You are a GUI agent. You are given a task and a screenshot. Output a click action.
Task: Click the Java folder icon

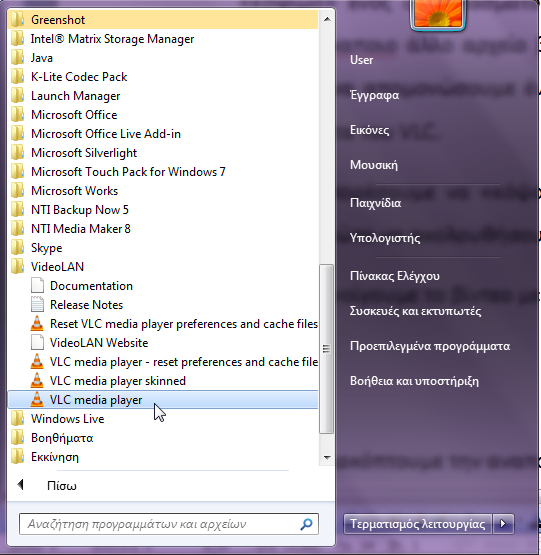17,58
